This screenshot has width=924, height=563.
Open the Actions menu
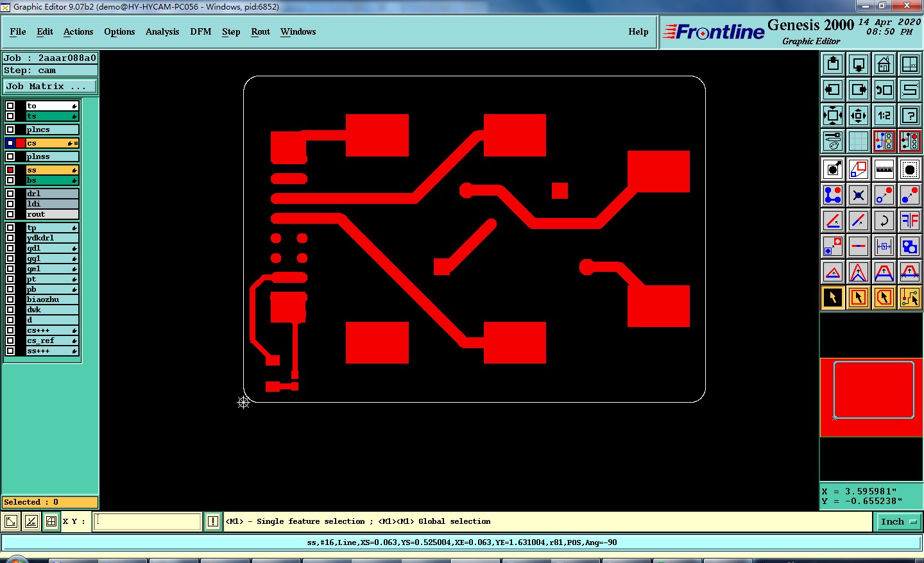[78, 31]
